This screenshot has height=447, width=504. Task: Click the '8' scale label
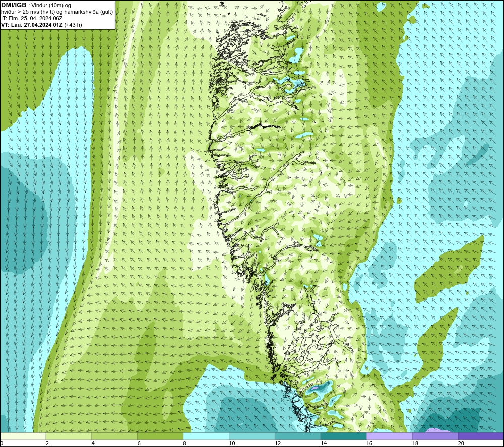tap(185, 443)
